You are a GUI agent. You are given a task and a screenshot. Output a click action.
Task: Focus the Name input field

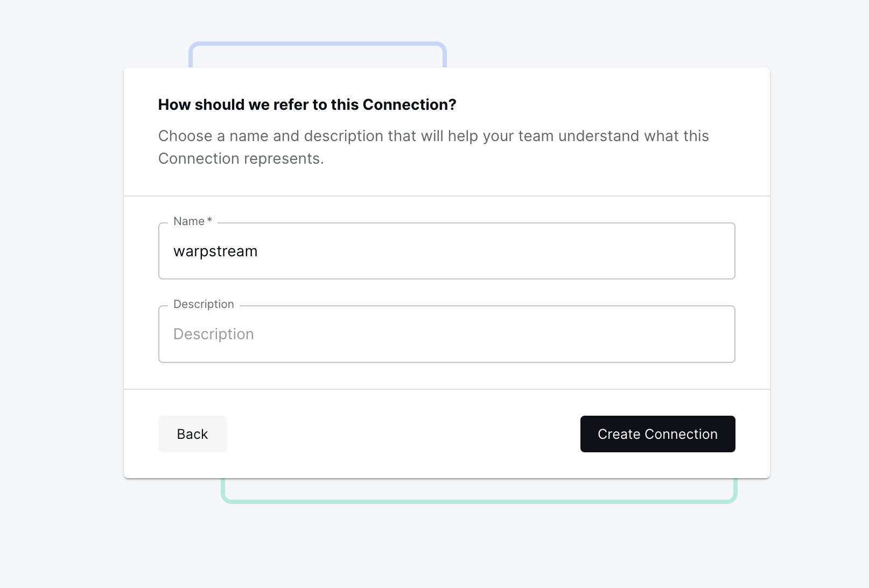[447, 251]
